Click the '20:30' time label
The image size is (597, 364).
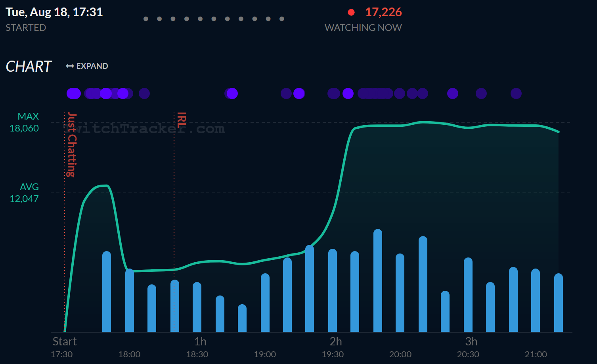(x=468, y=354)
